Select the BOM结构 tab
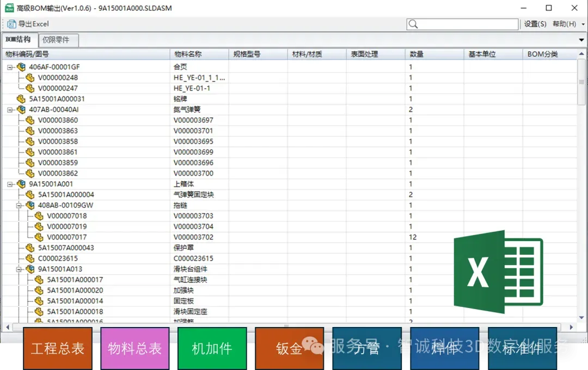This screenshot has width=588, height=370. (x=19, y=40)
